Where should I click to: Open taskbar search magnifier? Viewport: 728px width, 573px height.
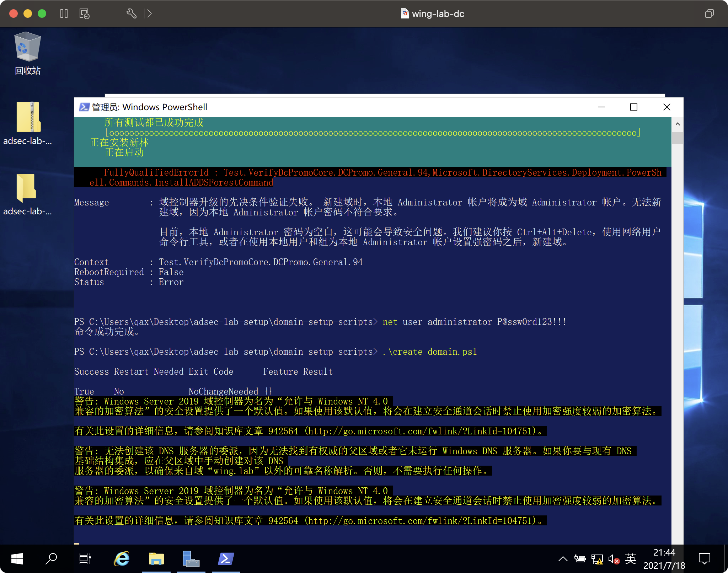point(51,559)
